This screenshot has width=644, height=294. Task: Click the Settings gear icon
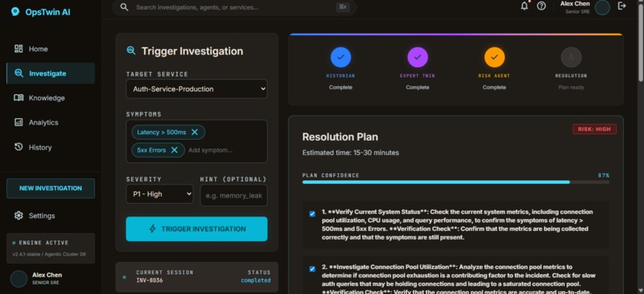[18, 216]
